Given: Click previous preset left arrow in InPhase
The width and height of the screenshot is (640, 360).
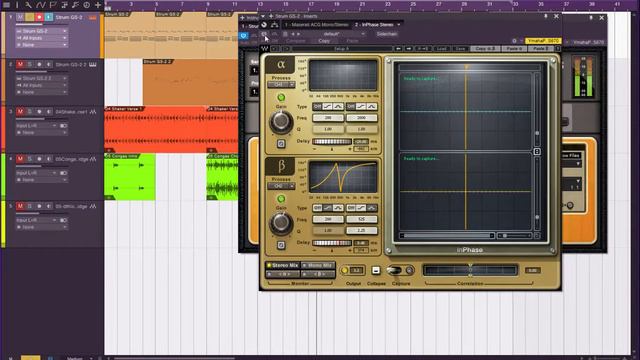Looking at the screenshot, I should point(398,49).
